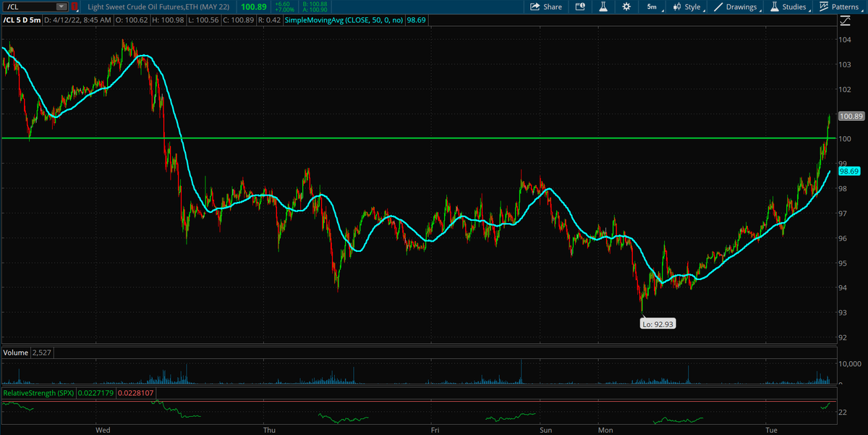Image resolution: width=868 pixels, height=435 pixels.
Task: Click the Fri date label on time axis
Action: 435,430
